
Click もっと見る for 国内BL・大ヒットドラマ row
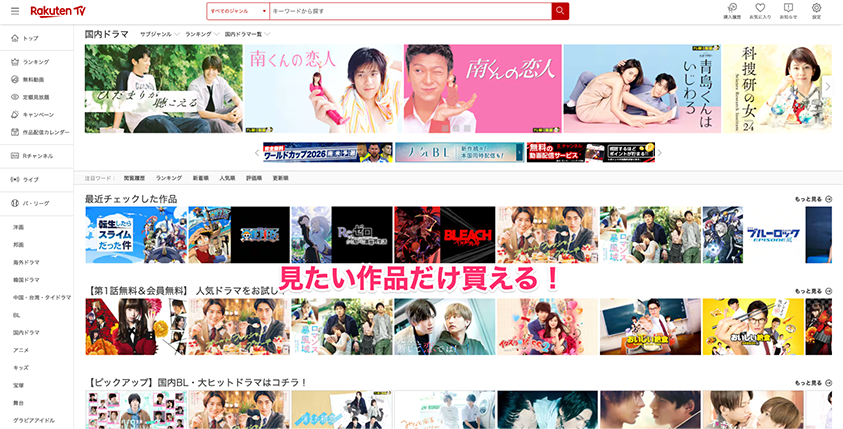[x=813, y=383]
